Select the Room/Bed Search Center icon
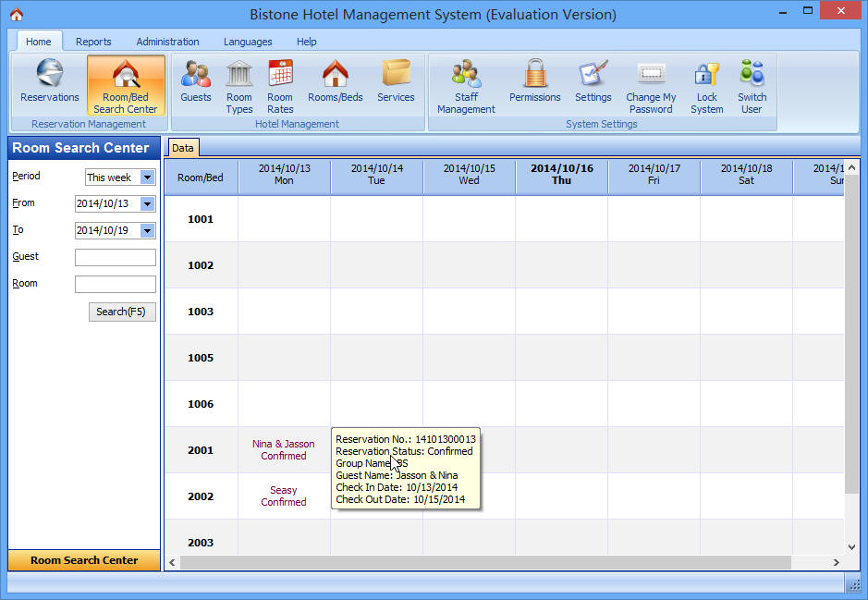The image size is (868, 600). pos(126,85)
